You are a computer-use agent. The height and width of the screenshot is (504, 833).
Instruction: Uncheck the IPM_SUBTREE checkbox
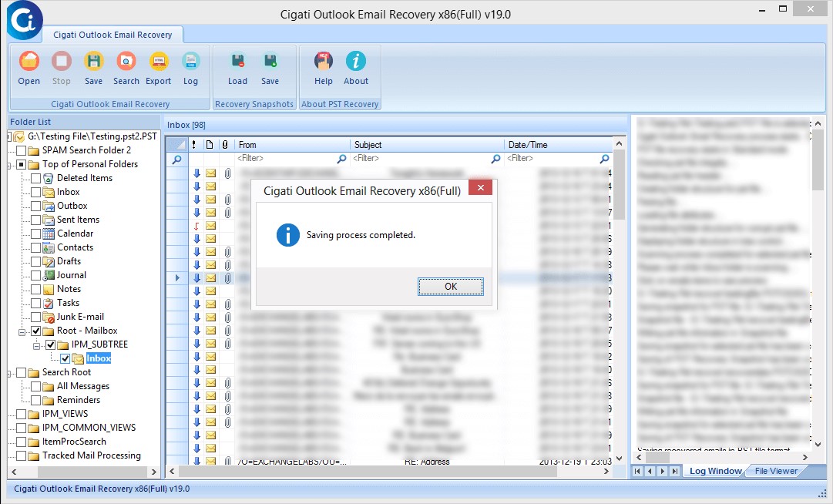click(x=50, y=344)
